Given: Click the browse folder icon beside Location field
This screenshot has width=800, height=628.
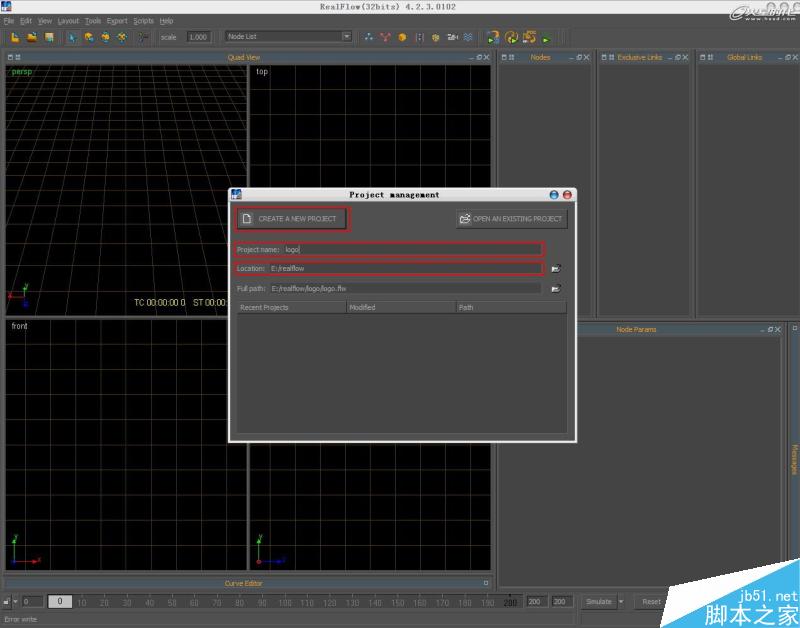Looking at the screenshot, I should [558, 268].
